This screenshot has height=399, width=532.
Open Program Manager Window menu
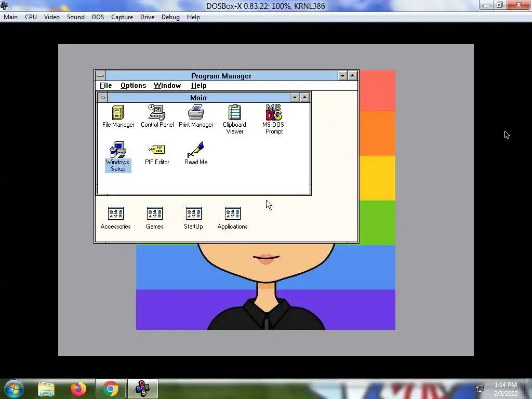pos(167,86)
